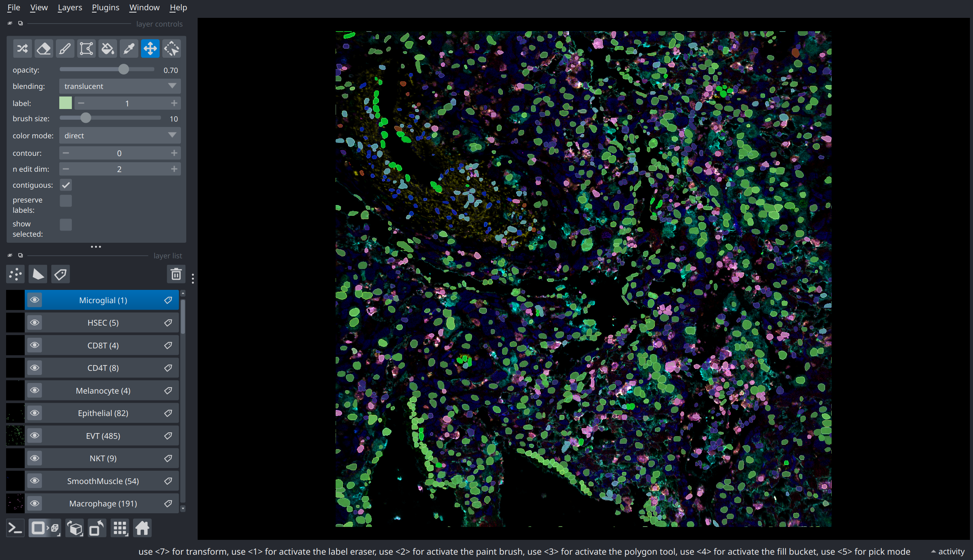
Task: Uncheck the contiguous checkbox
Action: pos(66,185)
